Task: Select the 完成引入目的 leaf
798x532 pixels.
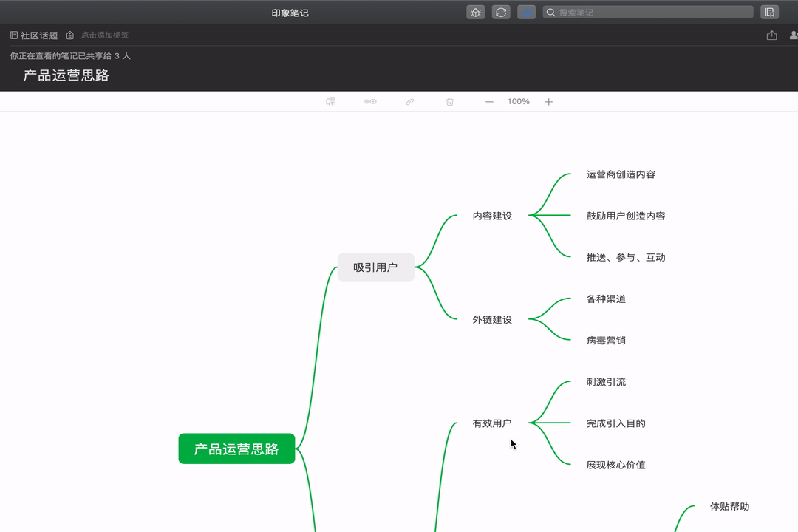Action: tap(615, 423)
